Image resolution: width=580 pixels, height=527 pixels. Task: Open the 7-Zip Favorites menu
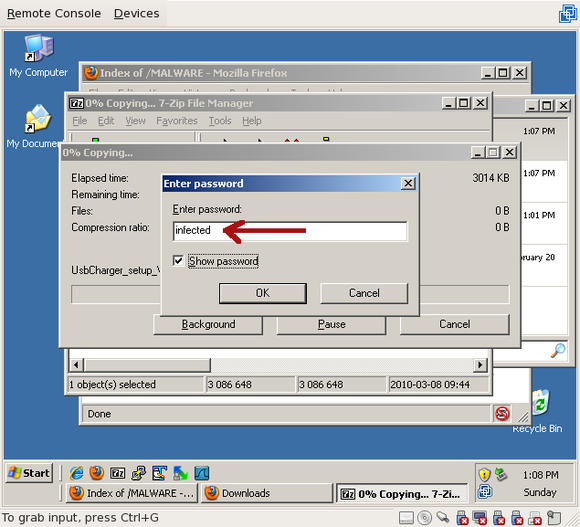[x=177, y=121]
